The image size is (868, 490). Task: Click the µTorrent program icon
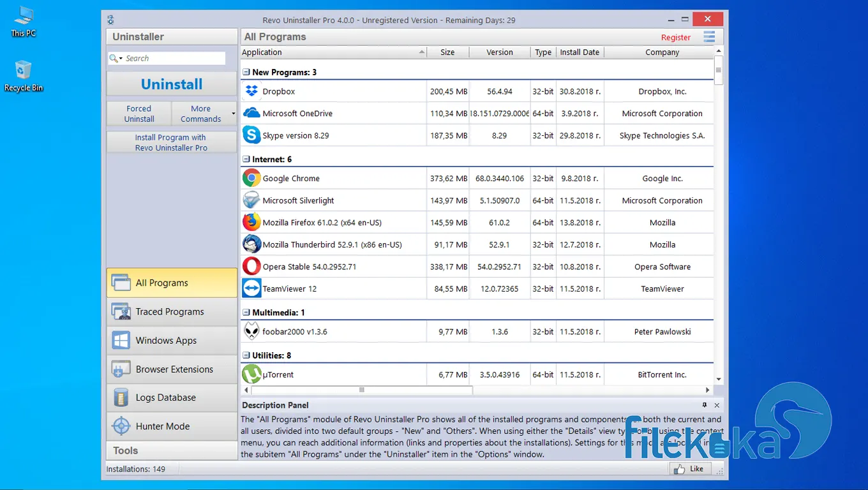[x=251, y=375]
